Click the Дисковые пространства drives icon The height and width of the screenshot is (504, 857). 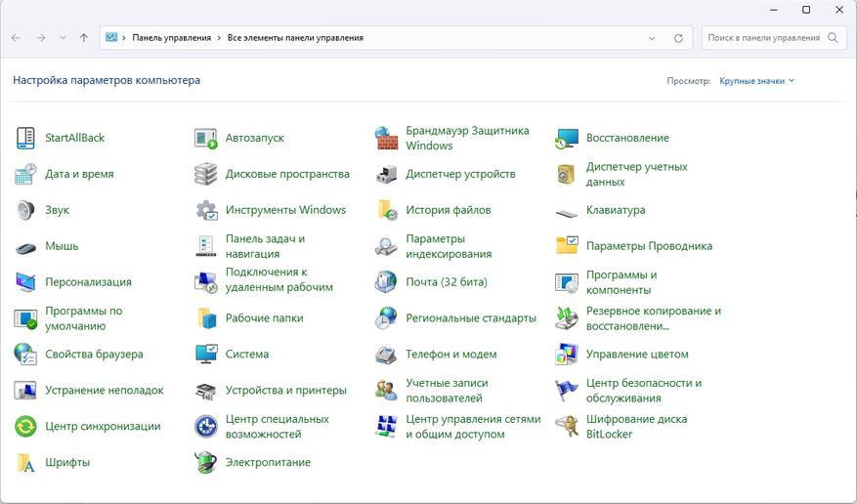206,174
